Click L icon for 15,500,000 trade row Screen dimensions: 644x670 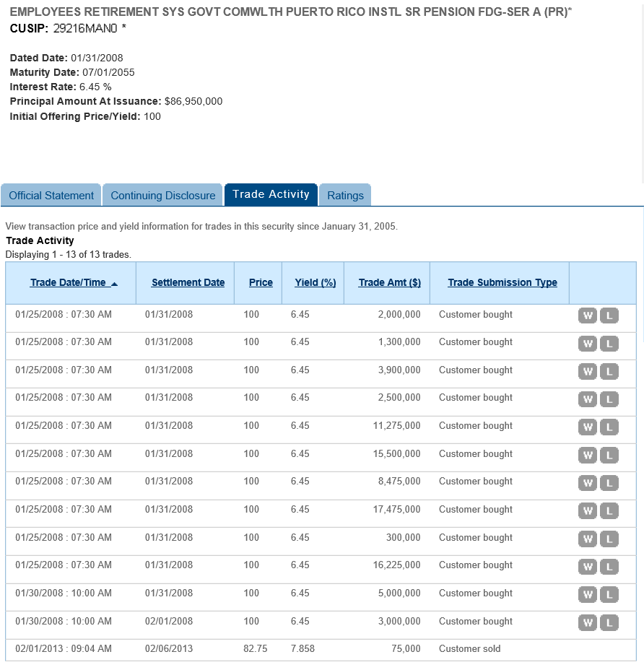click(609, 455)
